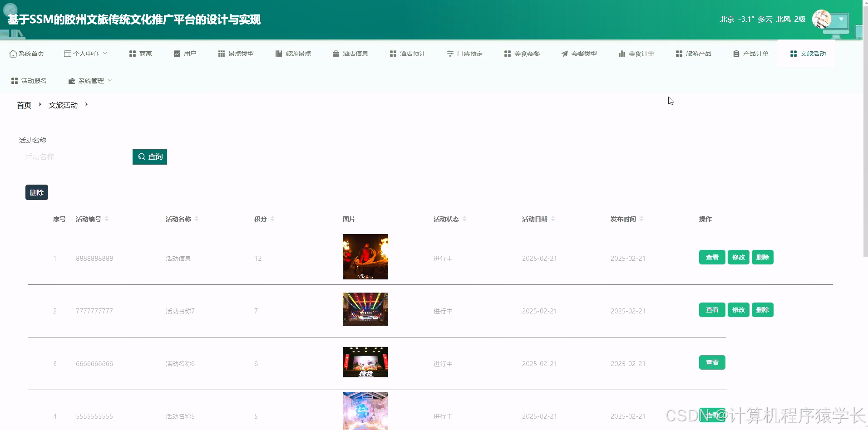This screenshot has height=430, width=868.
Task: Click the 查询 search button
Action: [150, 156]
